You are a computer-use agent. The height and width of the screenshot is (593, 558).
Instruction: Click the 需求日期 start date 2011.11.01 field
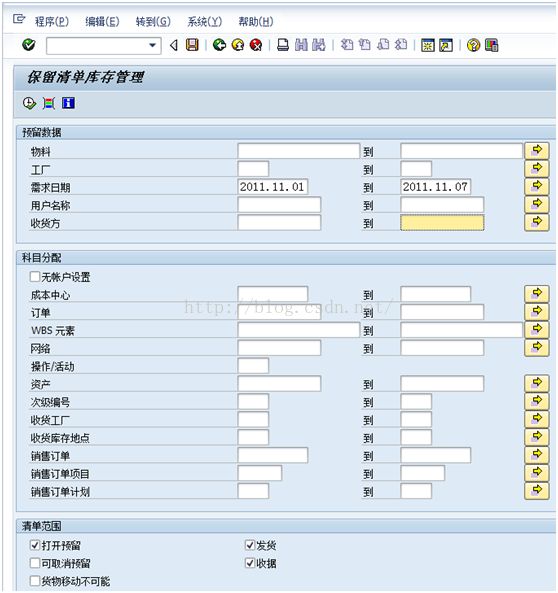pos(273,187)
